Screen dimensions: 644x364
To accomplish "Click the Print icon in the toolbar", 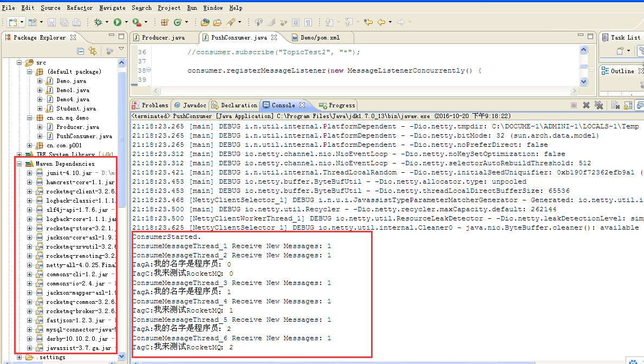I will coord(76,23).
